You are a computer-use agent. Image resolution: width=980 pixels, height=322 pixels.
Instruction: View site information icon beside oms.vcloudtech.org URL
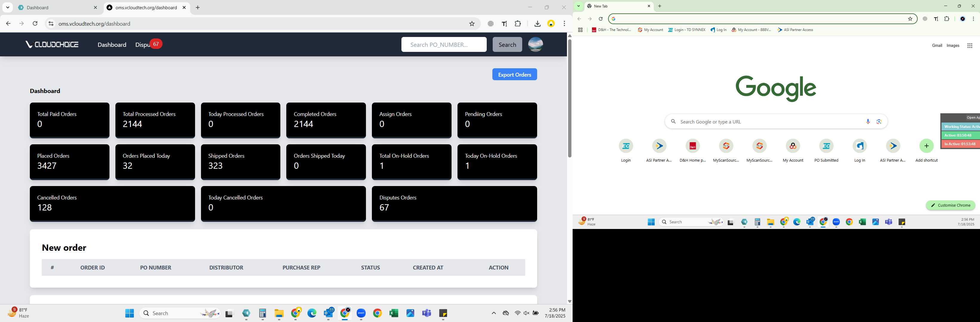pos(51,24)
